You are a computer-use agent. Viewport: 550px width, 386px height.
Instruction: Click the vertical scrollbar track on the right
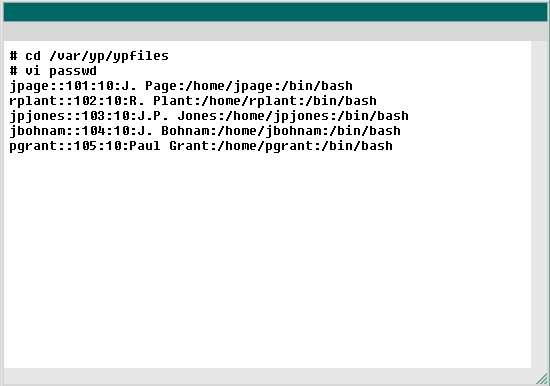[x=539, y=204]
